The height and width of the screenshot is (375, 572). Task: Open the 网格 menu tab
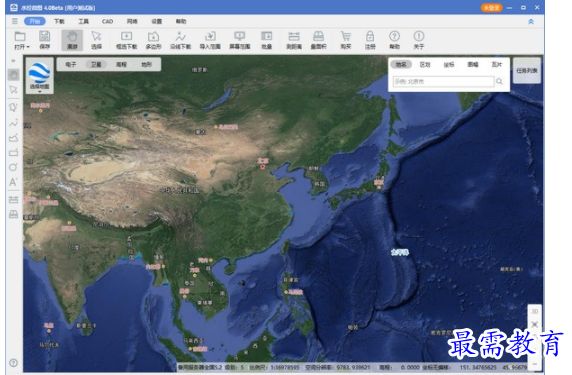[x=132, y=21]
